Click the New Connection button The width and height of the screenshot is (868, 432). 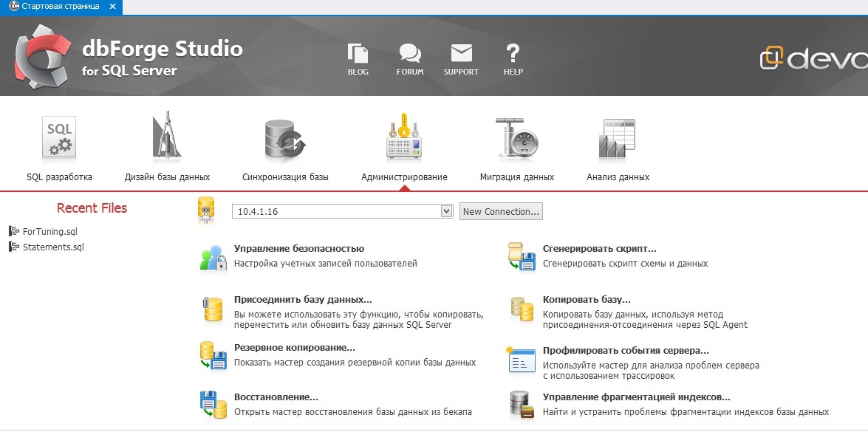coord(501,211)
